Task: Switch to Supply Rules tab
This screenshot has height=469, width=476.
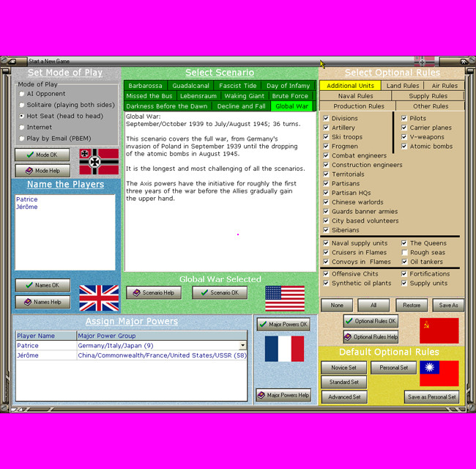Action: point(428,96)
